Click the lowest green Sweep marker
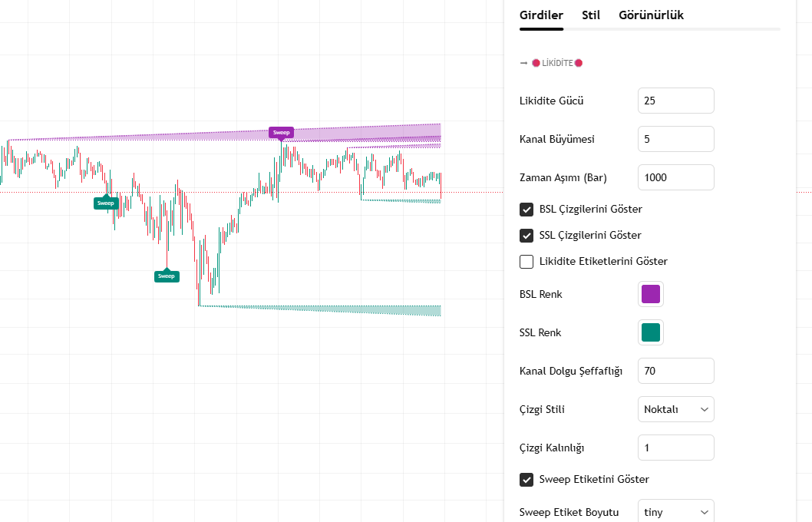812x522 pixels. [167, 276]
